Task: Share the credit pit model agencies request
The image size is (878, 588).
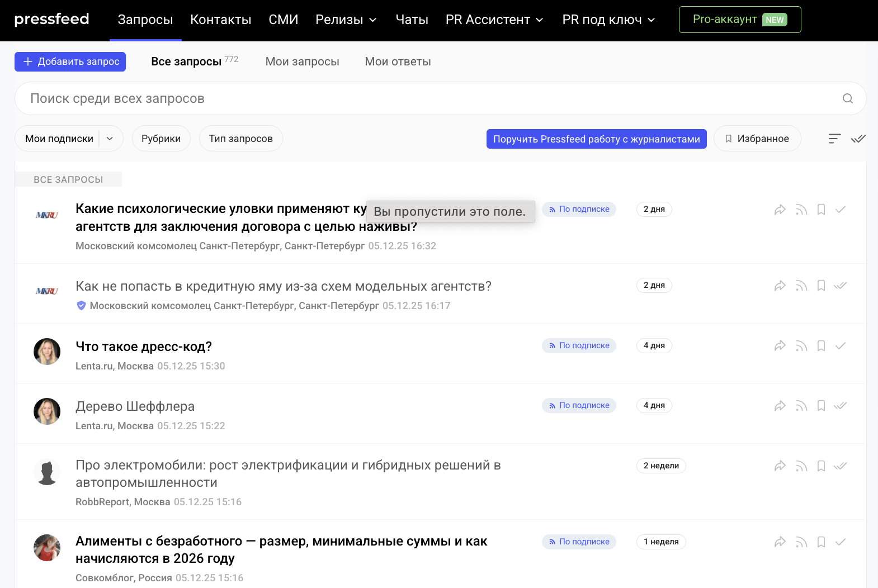Action: 780,286
